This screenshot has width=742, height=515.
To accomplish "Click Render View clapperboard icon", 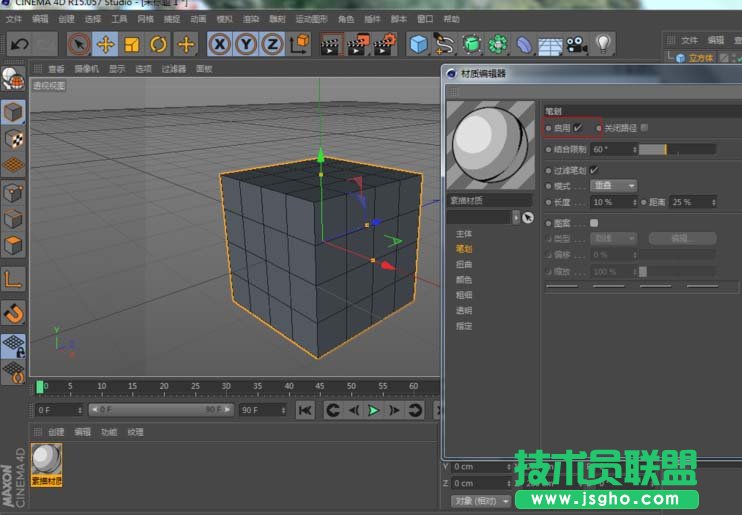I will [x=331, y=44].
